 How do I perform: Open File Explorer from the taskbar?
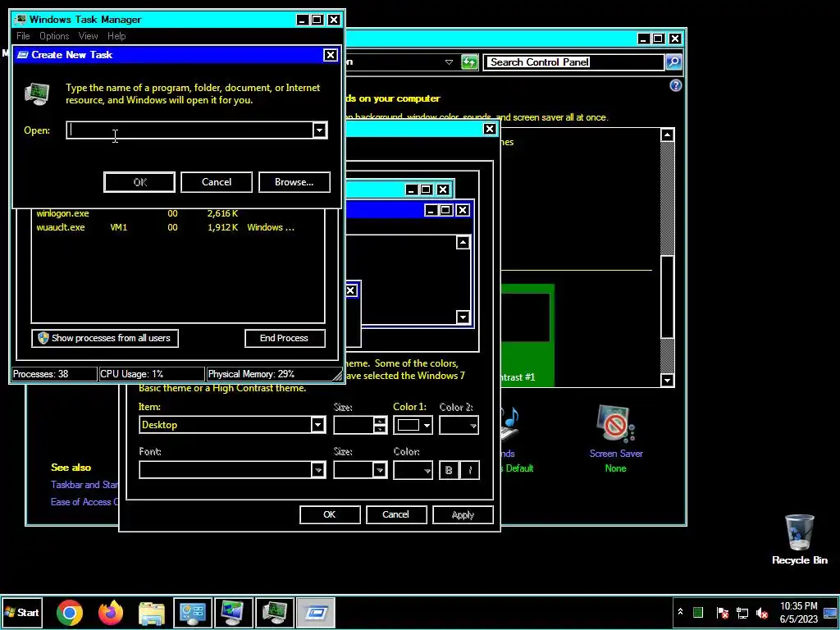click(152, 612)
